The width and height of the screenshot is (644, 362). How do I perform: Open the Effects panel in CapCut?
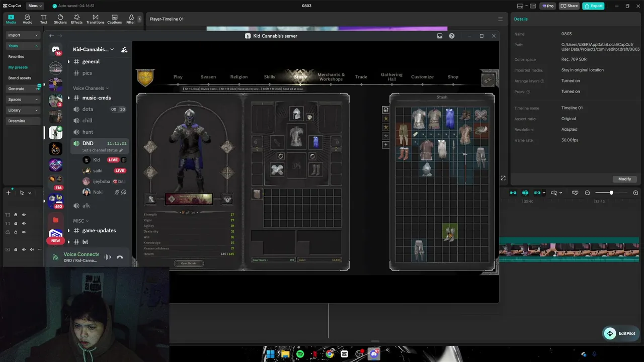[76, 19]
